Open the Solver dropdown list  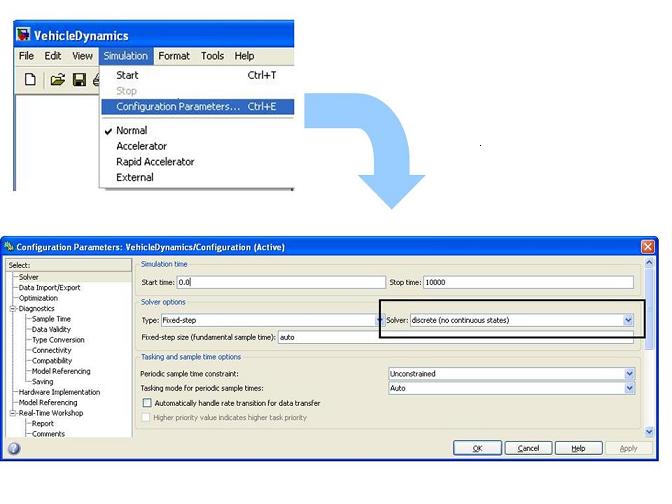(x=628, y=320)
